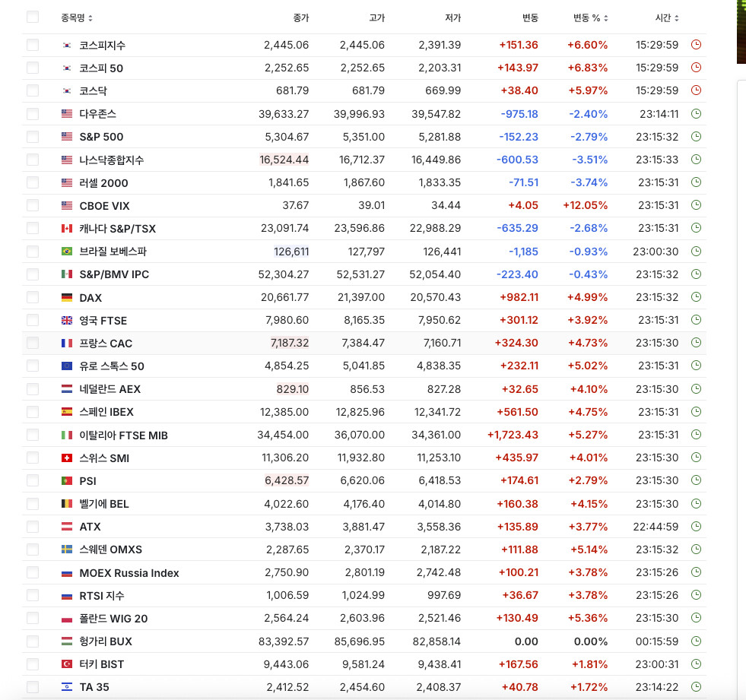The width and height of the screenshot is (746, 700).
Task: Click the clock icon in the 코스피 50 row
Action: [x=696, y=68]
